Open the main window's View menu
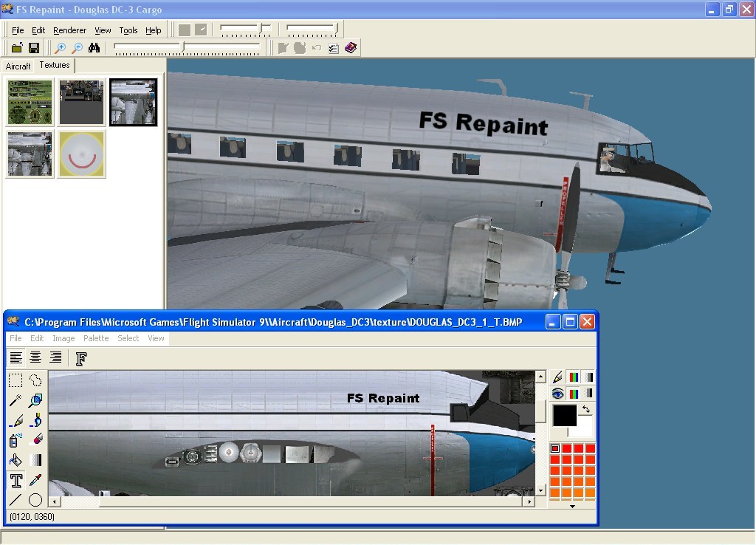This screenshot has width=756, height=545. click(x=103, y=30)
